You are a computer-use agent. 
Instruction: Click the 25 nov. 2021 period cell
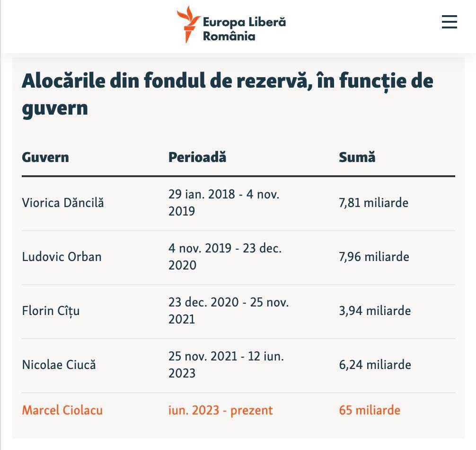point(226,365)
